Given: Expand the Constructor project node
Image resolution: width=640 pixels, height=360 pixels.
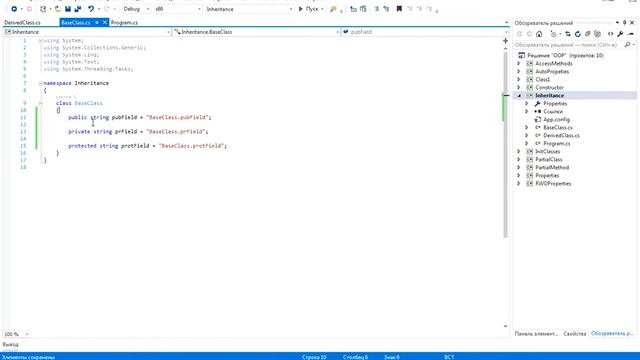Looking at the screenshot, I should pyautogui.click(x=519, y=87).
